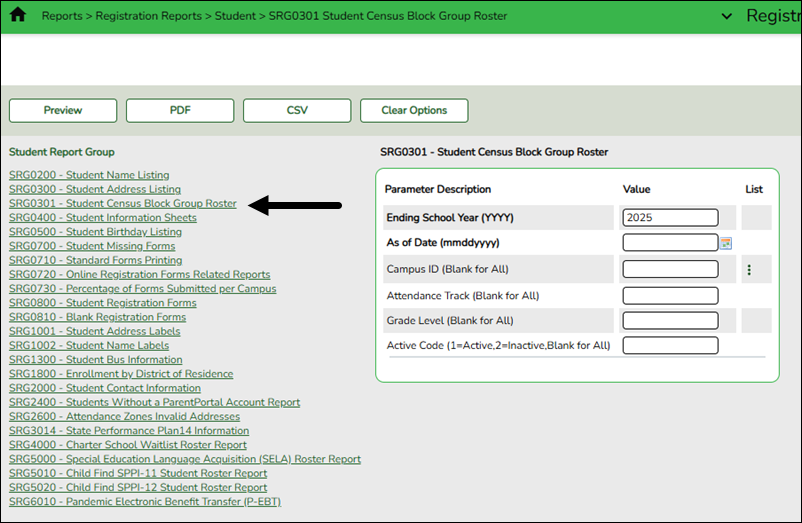Screen dimensions: 802x523
Task: Open SRG0700 Student Missing Forms
Action: click(92, 246)
